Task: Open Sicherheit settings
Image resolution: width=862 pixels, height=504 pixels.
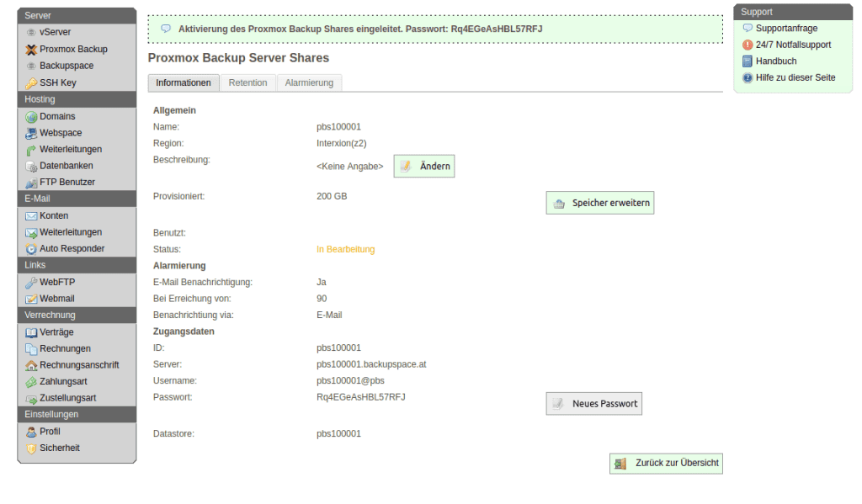Action: [x=60, y=448]
